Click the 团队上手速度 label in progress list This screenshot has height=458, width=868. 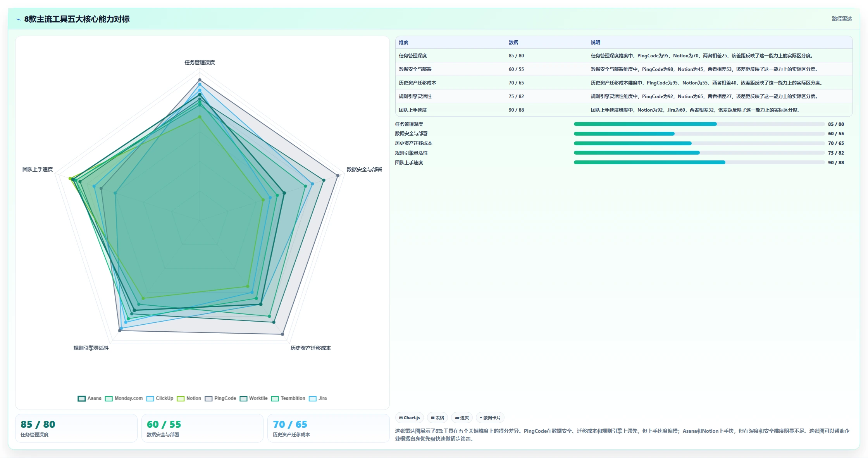pos(409,163)
